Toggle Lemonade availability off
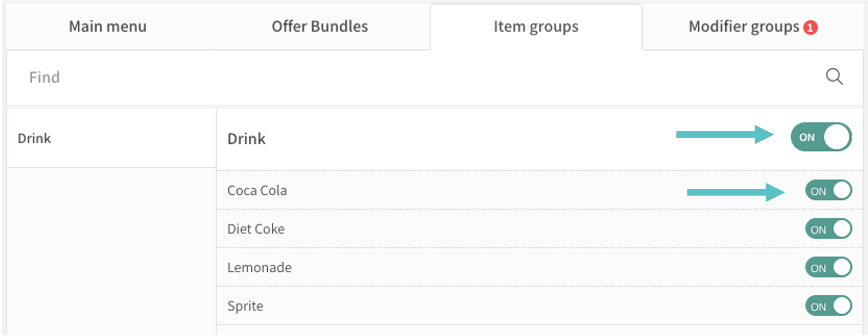The width and height of the screenshot is (868, 336). 828,268
